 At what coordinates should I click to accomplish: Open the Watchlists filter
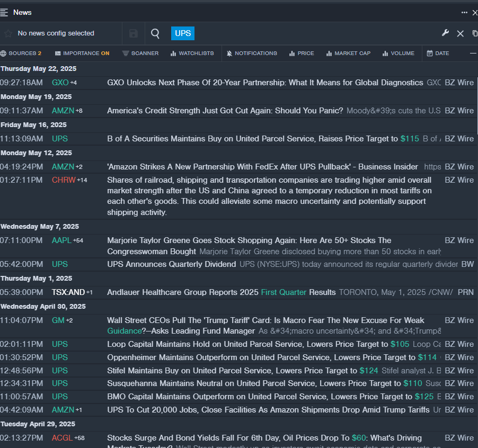tap(192, 53)
